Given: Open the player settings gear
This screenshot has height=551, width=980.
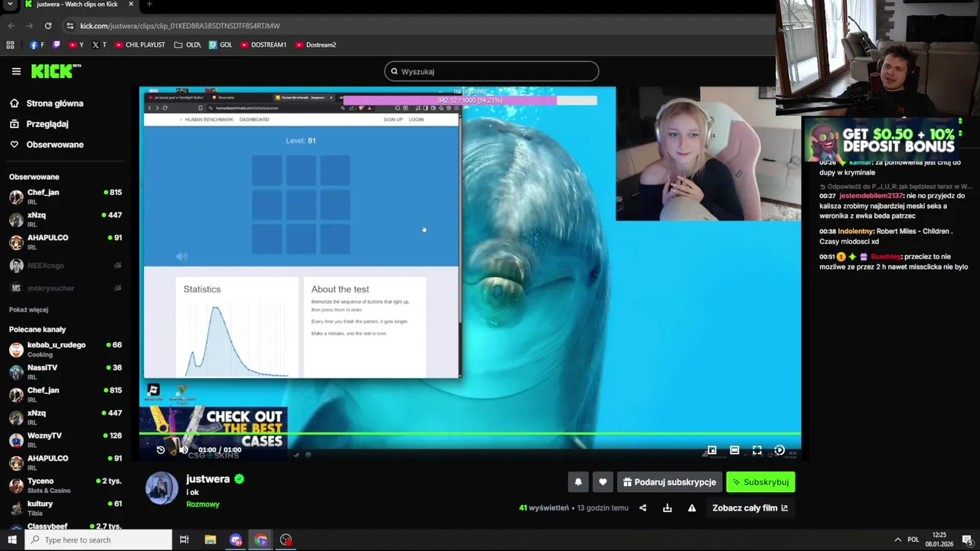Looking at the screenshot, I should tap(779, 451).
